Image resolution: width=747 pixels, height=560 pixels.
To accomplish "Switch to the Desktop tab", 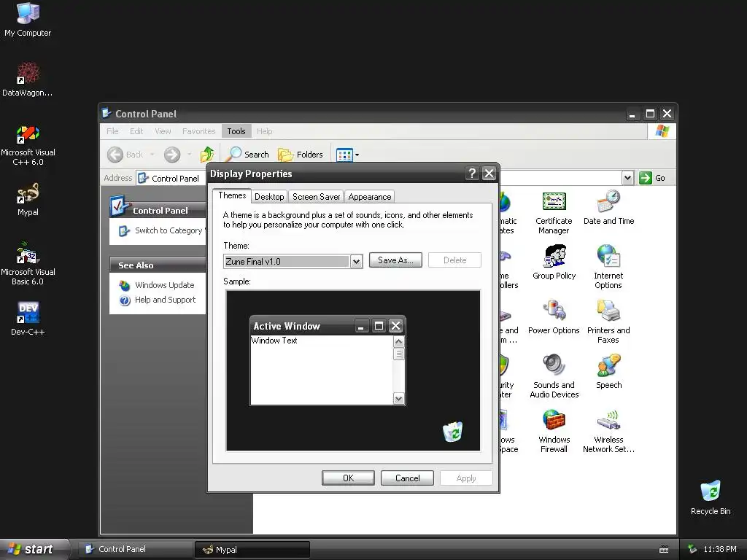I will click(x=269, y=197).
